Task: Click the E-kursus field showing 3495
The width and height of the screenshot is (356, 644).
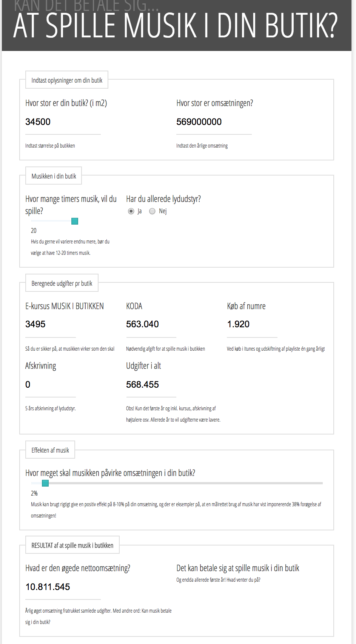Action: [x=51, y=324]
